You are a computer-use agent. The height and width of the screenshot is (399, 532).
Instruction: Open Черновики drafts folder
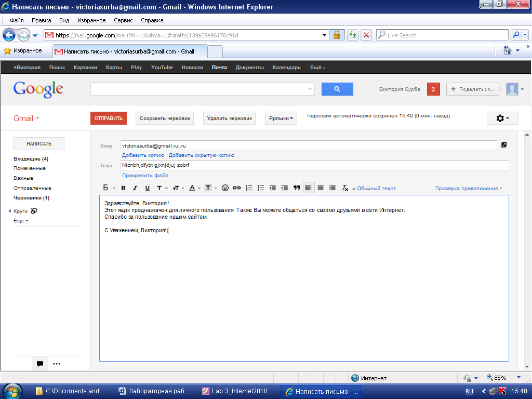click(x=32, y=198)
